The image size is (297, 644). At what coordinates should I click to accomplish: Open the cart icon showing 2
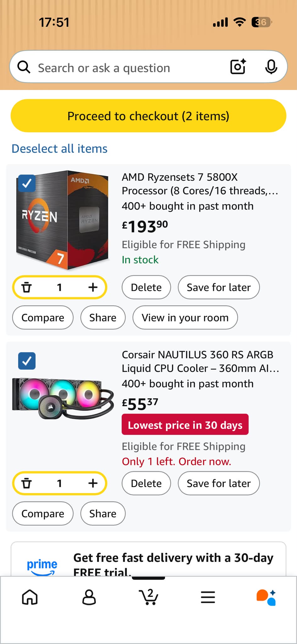pos(148,597)
